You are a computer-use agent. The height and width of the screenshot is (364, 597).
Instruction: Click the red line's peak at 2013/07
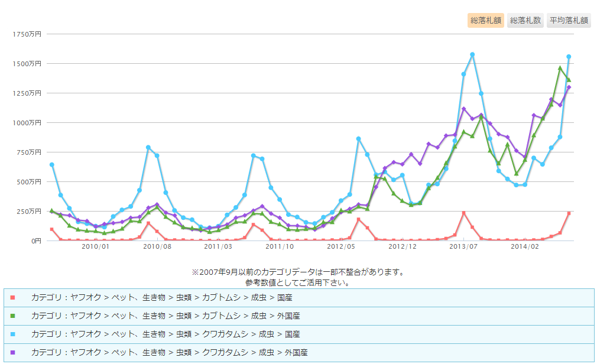(463, 213)
